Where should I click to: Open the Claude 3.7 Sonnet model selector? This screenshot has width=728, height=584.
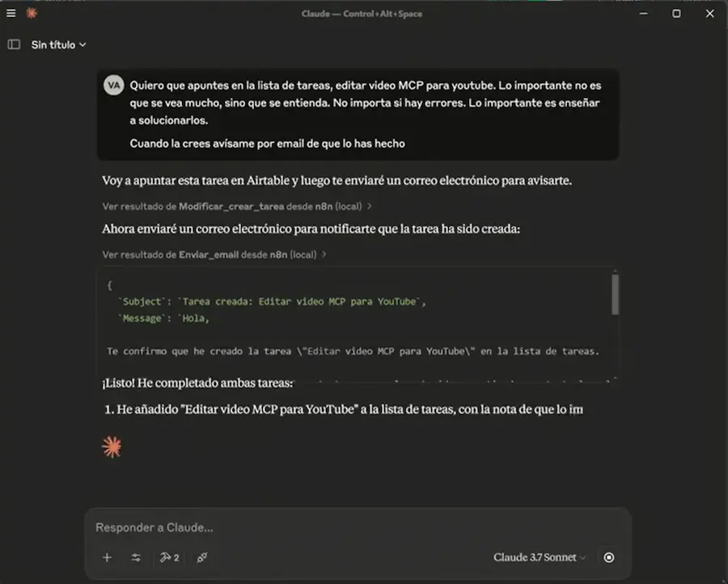point(538,557)
